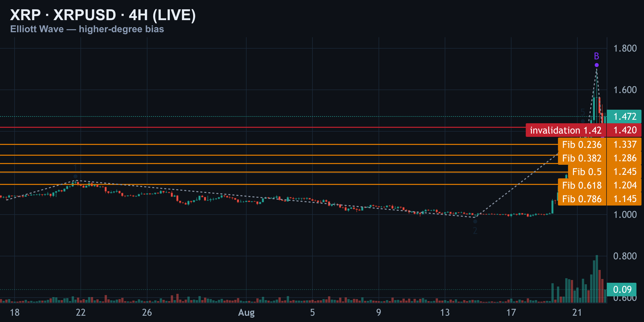Select the Fib 0.382 label
Image resolution: width=644 pixels, height=322 pixels.
click(582, 158)
